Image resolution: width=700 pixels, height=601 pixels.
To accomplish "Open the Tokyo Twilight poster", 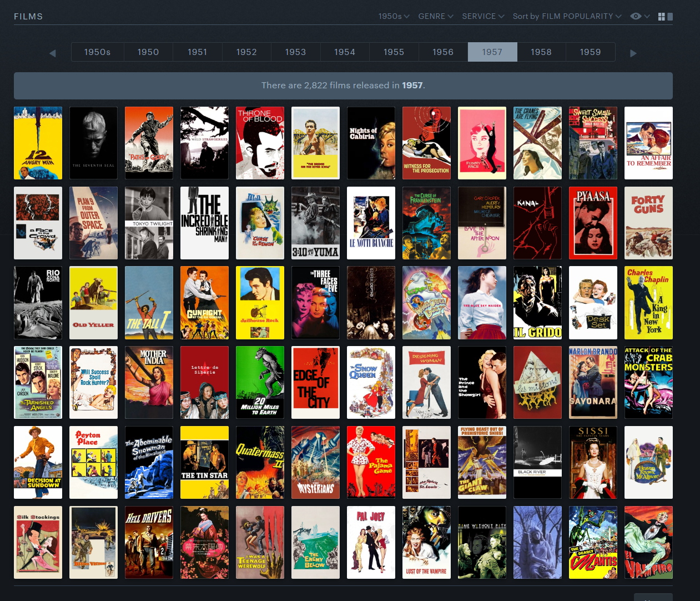I will pos(149,223).
